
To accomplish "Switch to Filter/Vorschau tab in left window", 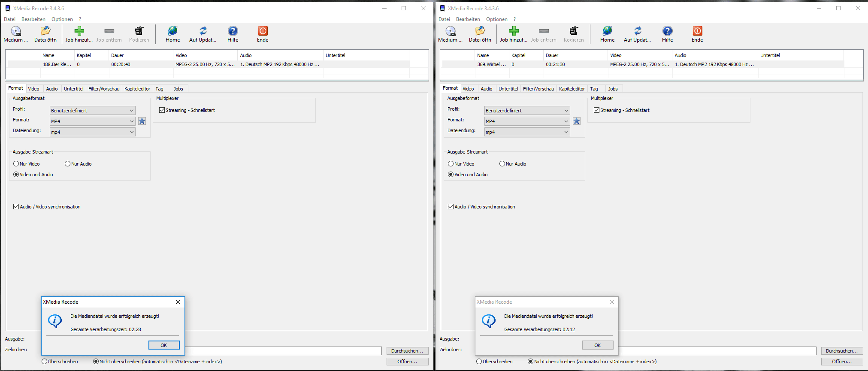I will tap(104, 89).
